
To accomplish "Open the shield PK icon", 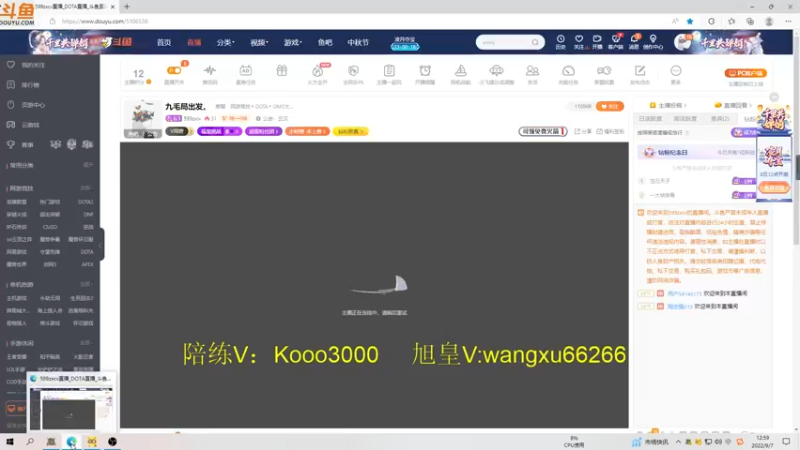I will pyautogui.click(x=353, y=70).
